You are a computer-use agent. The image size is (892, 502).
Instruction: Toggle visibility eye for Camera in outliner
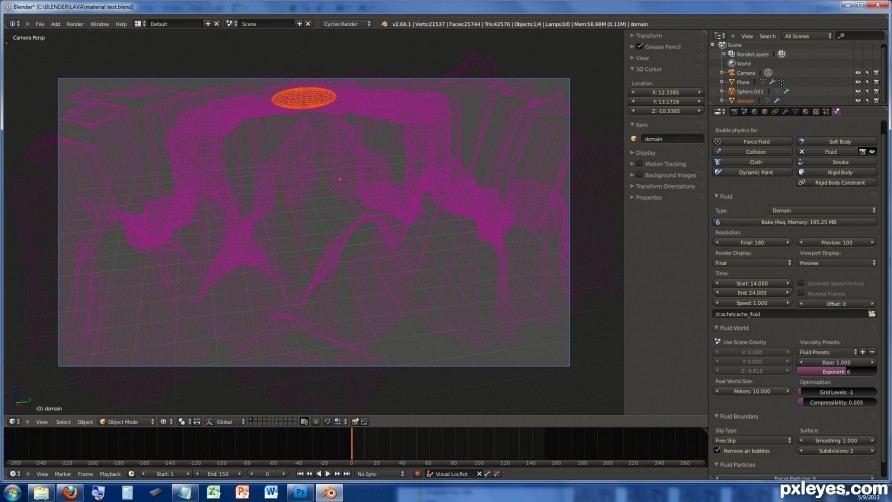858,73
